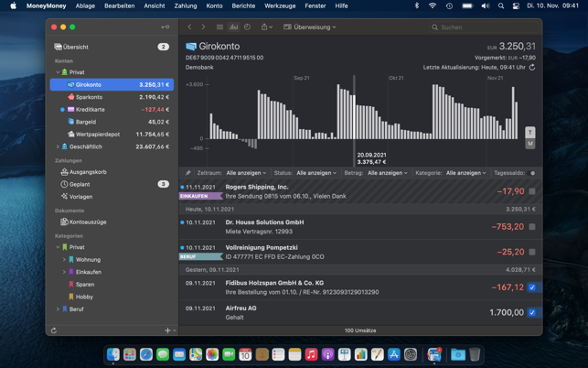Click the lock key icon in sidebar header
The height and width of the screenshot is (368, 588).
tap(165, 27)
